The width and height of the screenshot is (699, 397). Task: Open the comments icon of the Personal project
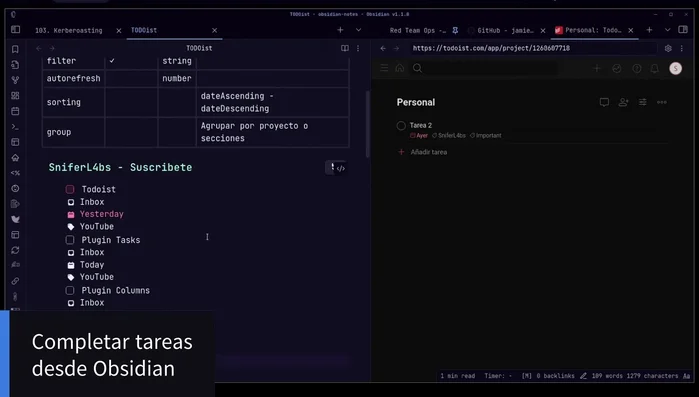click(604, 102)
